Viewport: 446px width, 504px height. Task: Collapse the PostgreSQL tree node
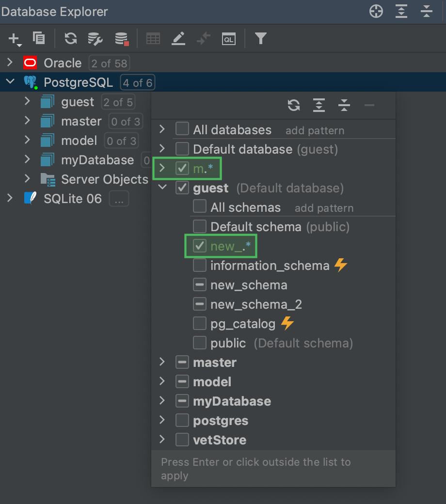pos(10,81)
